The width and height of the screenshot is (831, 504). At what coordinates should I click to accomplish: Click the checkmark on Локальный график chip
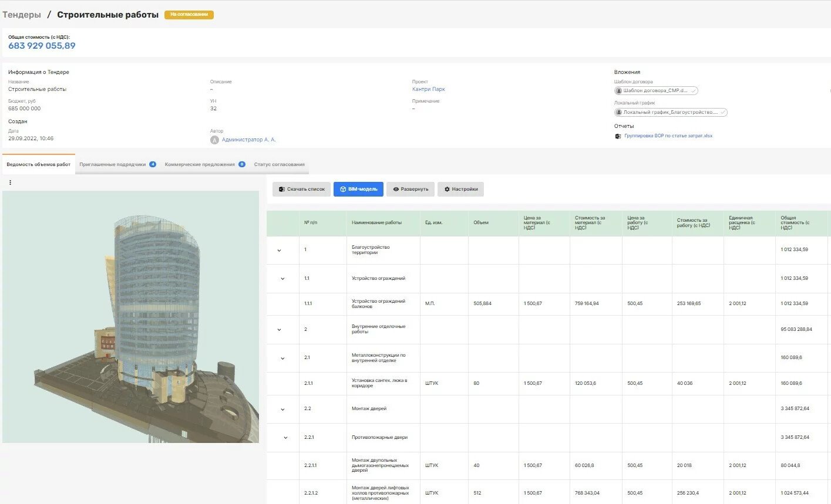(722, 113)
